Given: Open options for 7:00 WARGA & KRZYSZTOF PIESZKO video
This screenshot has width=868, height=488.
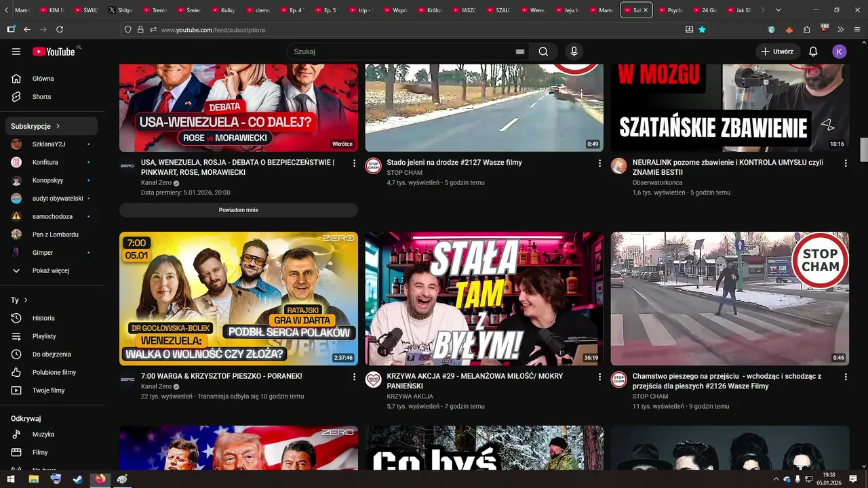Looking at the screenshot, I should (x=354, y=377).
